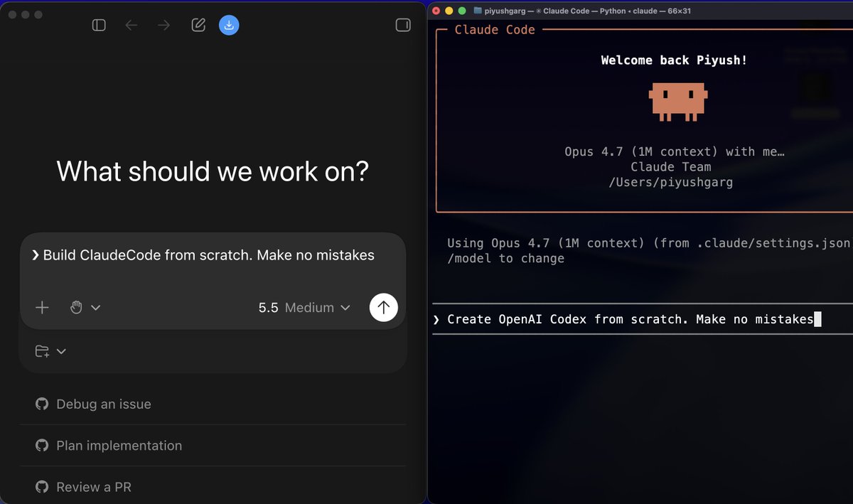Click the Opus 4.7 (1M context) banner line

pyautogui.click(x=675, y=151)
